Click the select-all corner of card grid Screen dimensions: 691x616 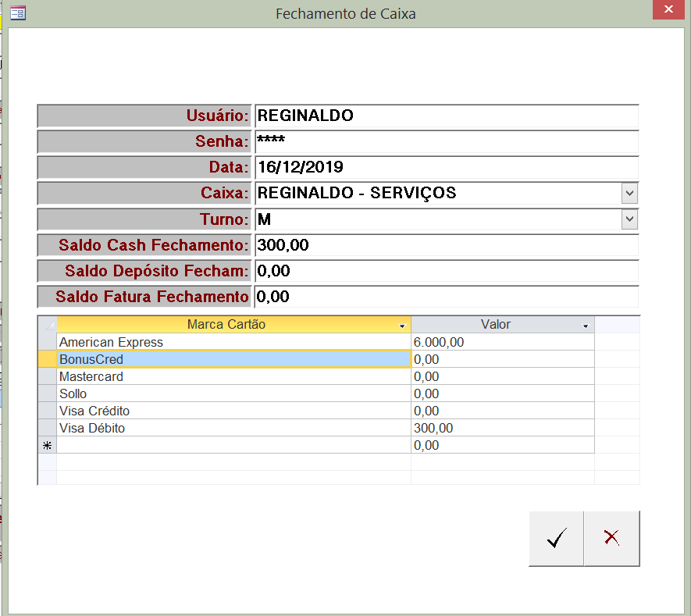pyautogui.click(x=47, y=325)
